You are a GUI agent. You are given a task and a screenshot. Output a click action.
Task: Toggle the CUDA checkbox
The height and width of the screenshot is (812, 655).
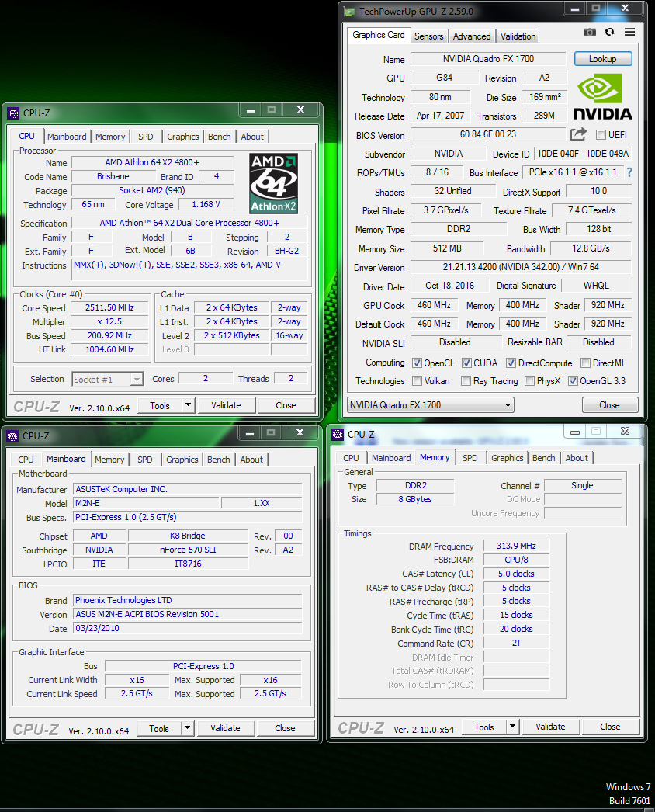466,363
